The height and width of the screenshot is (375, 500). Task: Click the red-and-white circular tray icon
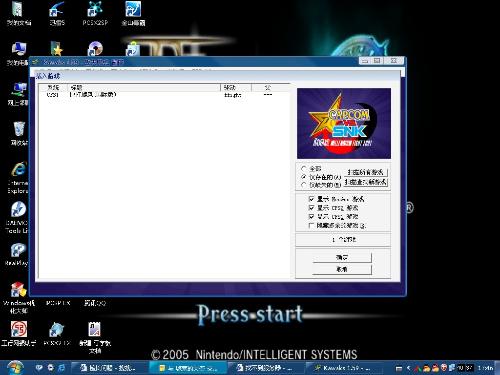[x=444, y=368]
